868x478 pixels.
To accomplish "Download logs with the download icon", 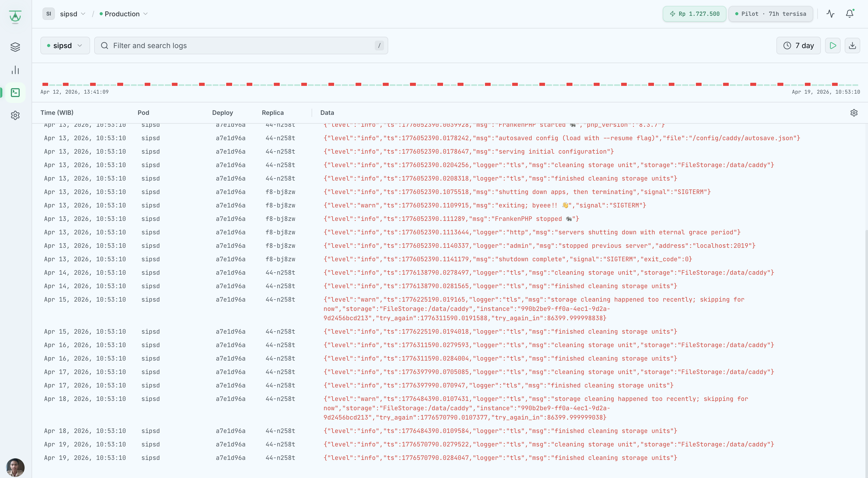I will coord(852,46).
